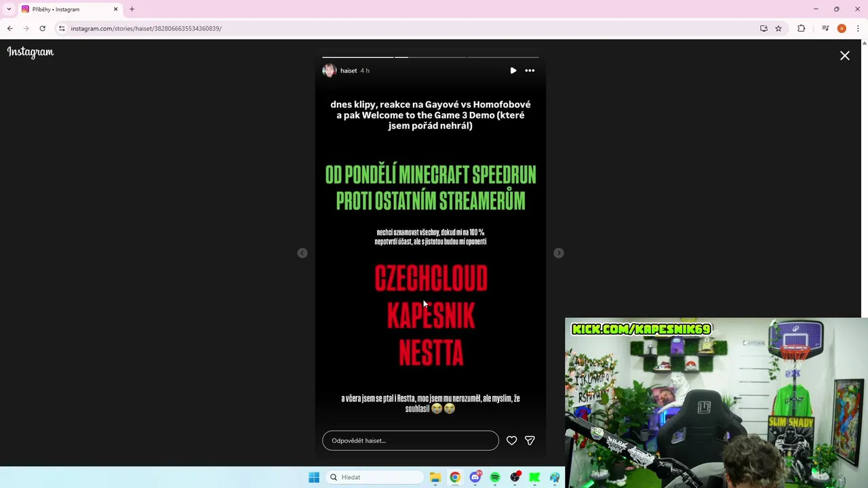Image resolution: width=868 pixels, height=488 pixels.
Task: Open Discord from taskbar
Action: pos(475,477)
